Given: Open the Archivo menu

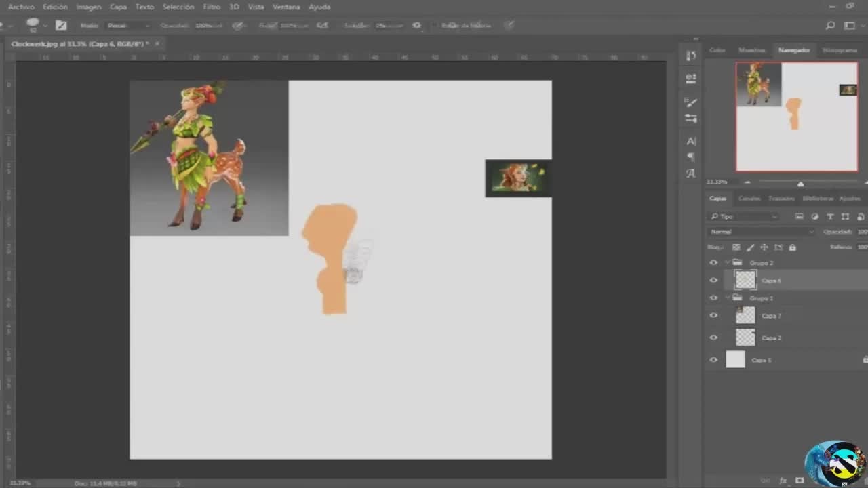Looking at the screenshot, I should pos(21,7).
